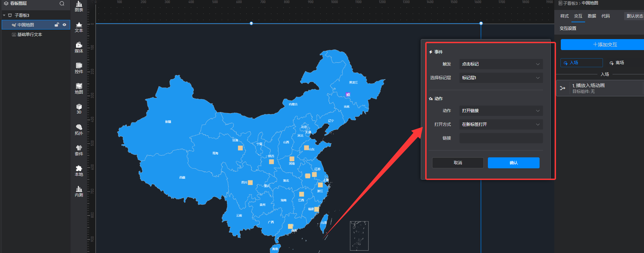Toggle lock icon on 中国地图 layer
This screenshot has height=253, width=644.
click(57, 25)
